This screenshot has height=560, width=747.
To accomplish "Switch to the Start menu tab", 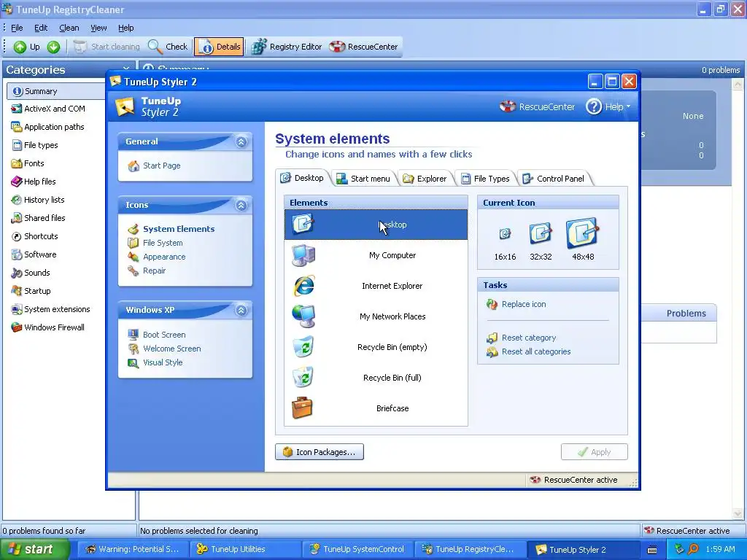I will click(363, 179).
